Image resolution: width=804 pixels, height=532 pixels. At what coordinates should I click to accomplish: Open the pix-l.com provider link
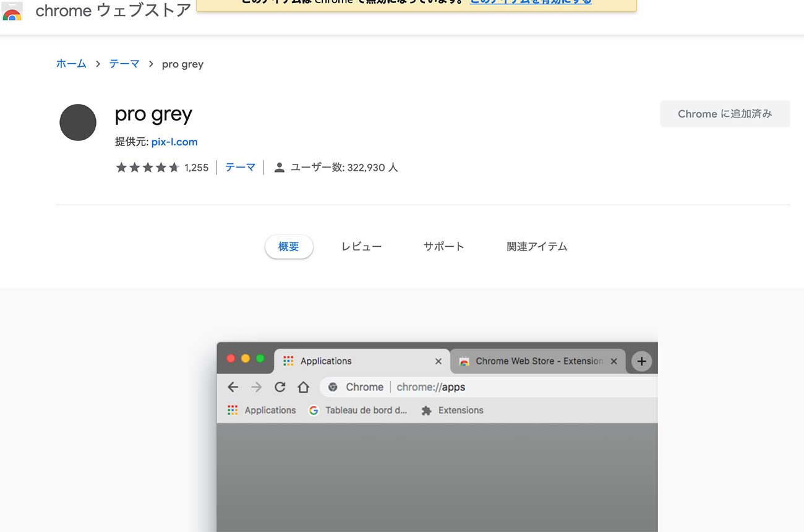(x=174, y=142)
